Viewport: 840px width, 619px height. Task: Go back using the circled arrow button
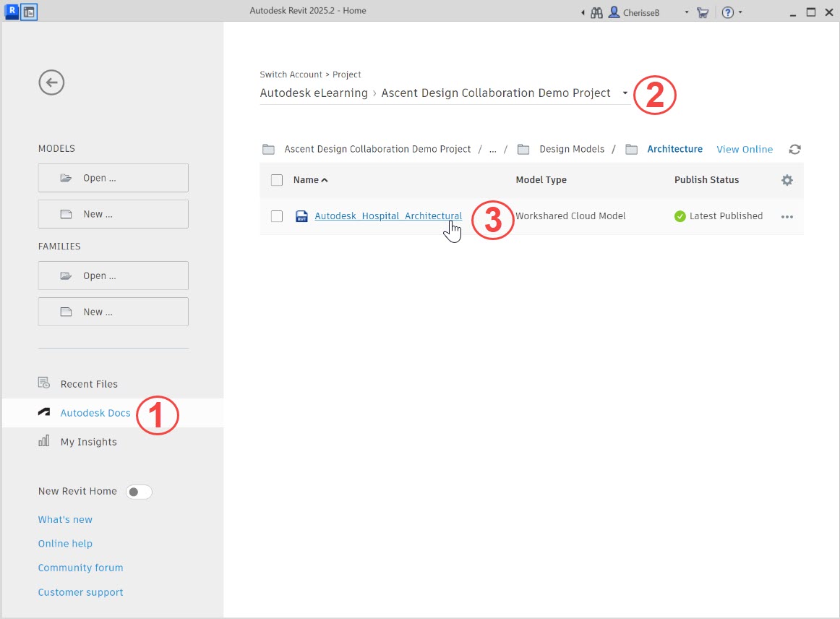pyautogui.click(x=51, y=82)
